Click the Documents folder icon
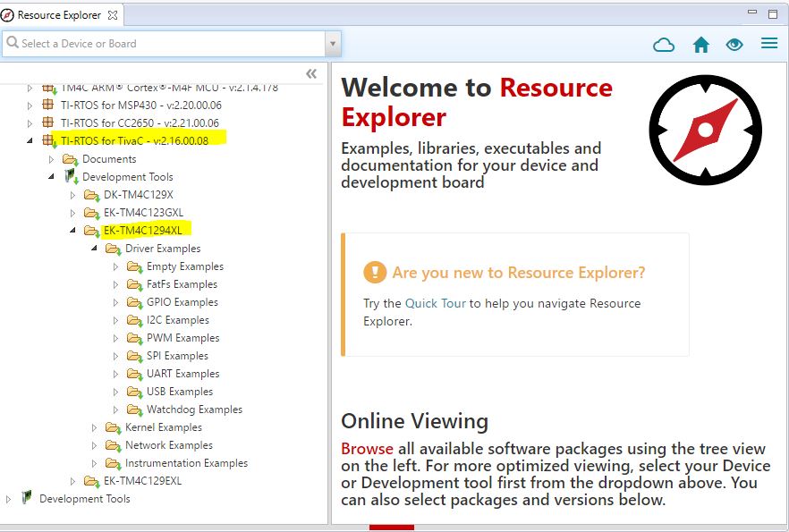Image resolution: width=789 pixels, height=532 pixels. pos(71,159)
